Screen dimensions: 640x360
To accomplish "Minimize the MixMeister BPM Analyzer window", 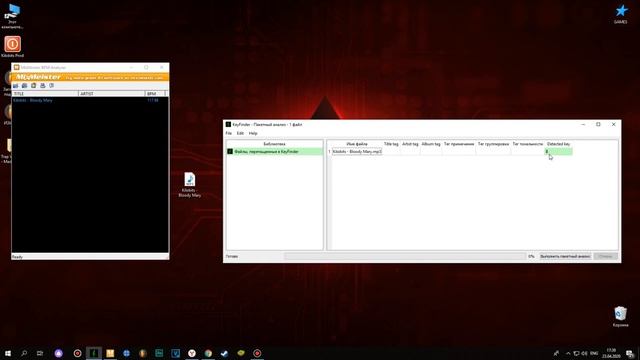I will point(131,67).
